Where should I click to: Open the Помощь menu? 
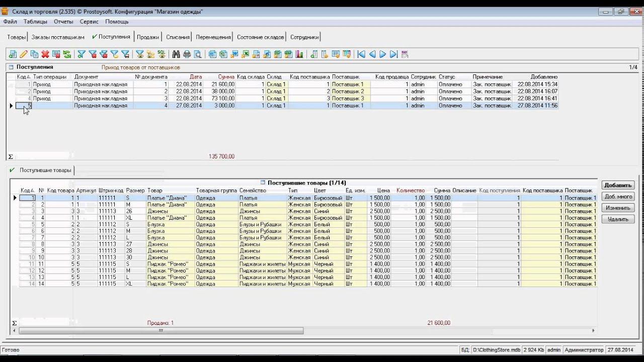[117, 22]
